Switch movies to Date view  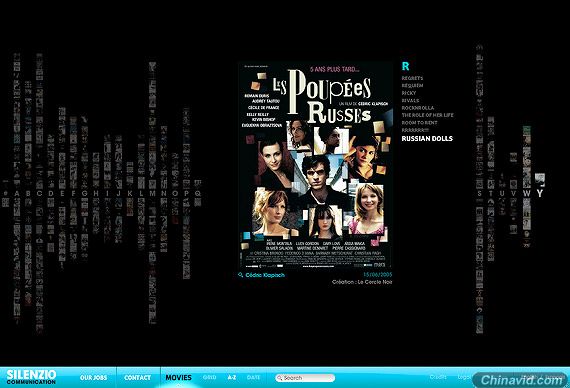click(x=253, y=377)
